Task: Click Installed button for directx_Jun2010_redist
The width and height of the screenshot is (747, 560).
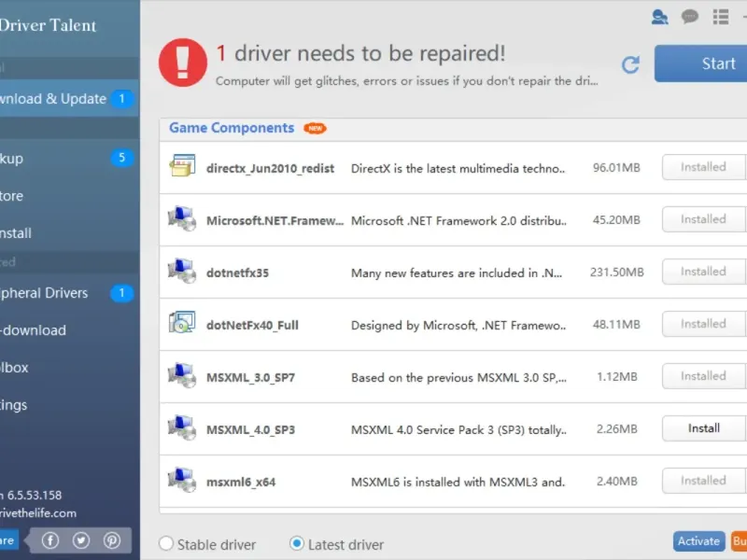Action: click(x=704, y=167)
